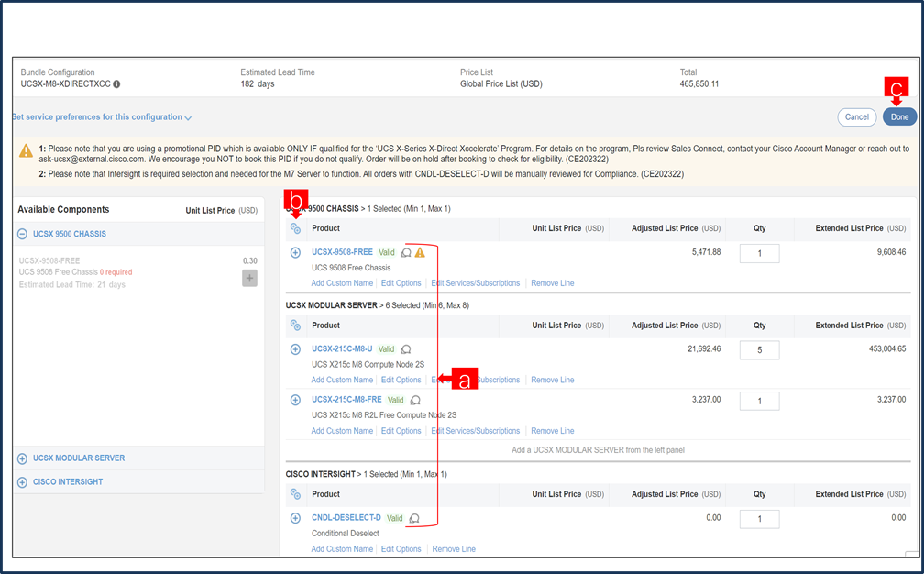Click Edit Options under CNDL-DESELECT-D

tap(401, 549)
